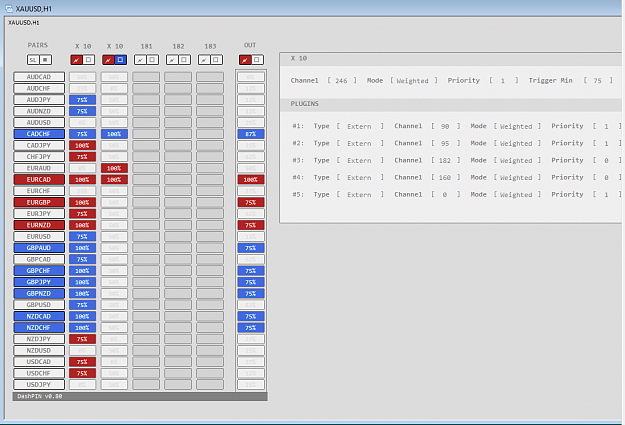This screenshot has width=625, height=425.
Task: Select the AUDUSD pair button
Action: 39,122
